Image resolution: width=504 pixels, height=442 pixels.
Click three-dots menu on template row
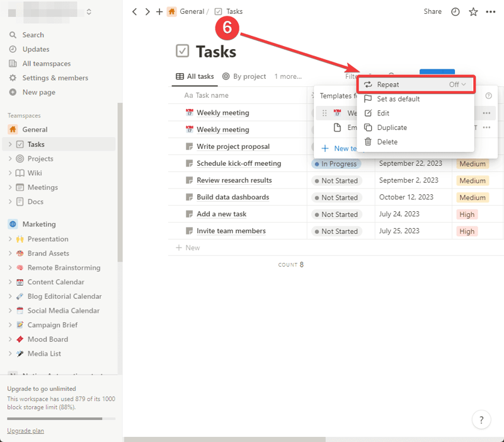click(x=486, y=113)
